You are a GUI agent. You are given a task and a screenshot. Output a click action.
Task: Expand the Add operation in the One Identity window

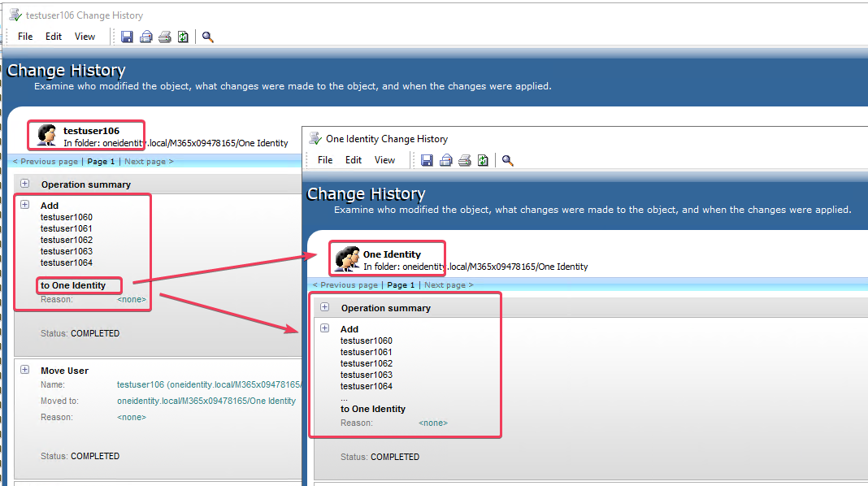tap(325, 328)
